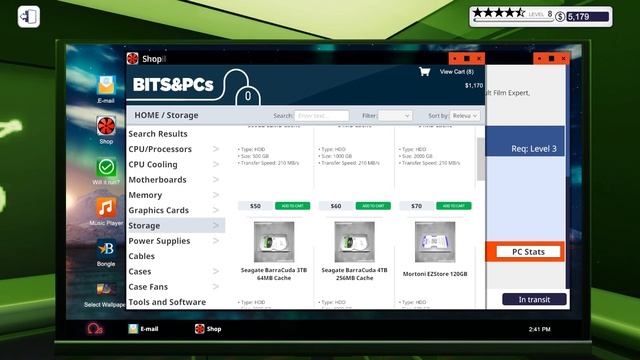Click the shopping cart icon
Screen dimensions: 640x360
pos(424,72)
